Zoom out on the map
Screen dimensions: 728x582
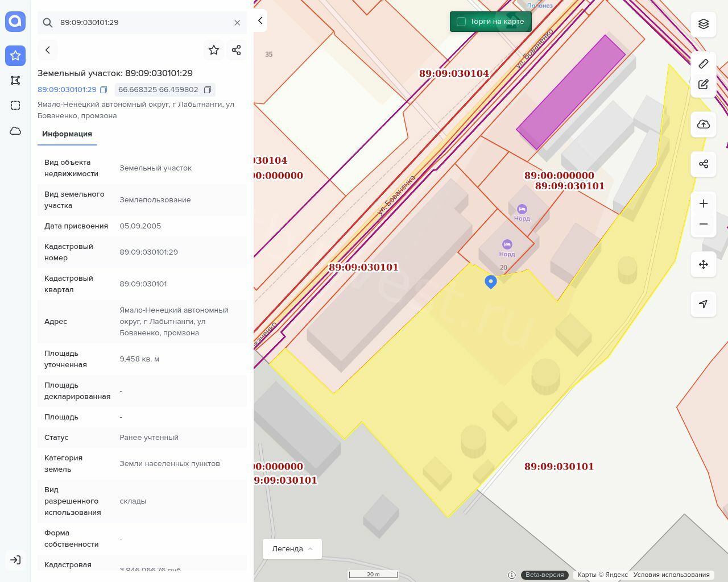click(704, 224)
